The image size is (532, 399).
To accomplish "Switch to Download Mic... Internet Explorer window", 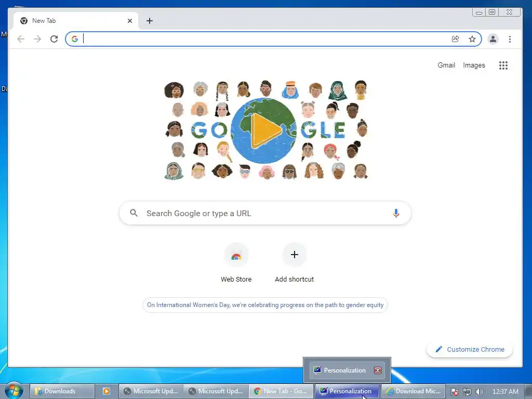I will pos(413,391).
